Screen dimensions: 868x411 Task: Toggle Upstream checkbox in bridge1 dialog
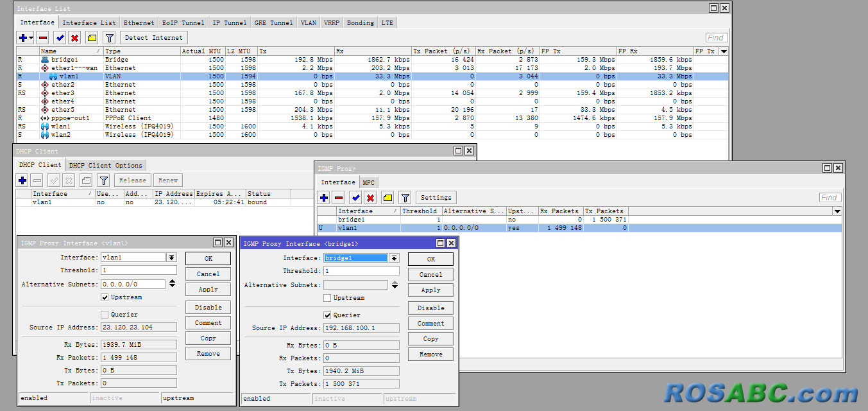coord(327,298)
